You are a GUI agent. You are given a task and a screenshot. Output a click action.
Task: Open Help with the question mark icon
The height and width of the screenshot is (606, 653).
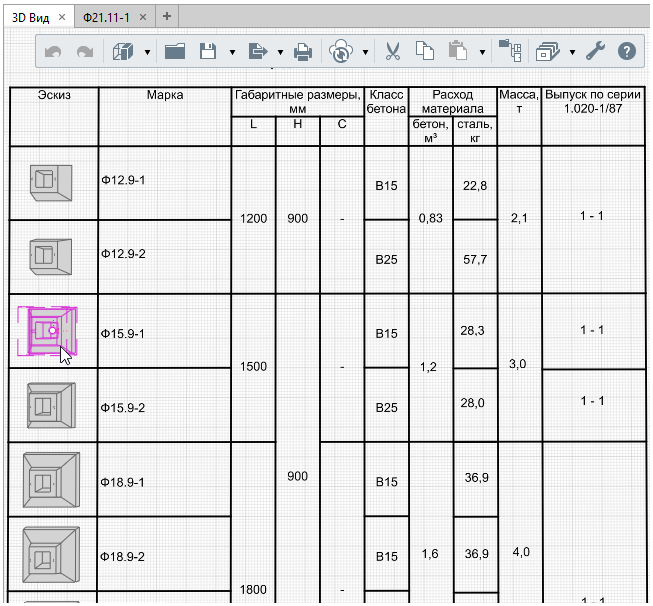[x=628, y=51]
